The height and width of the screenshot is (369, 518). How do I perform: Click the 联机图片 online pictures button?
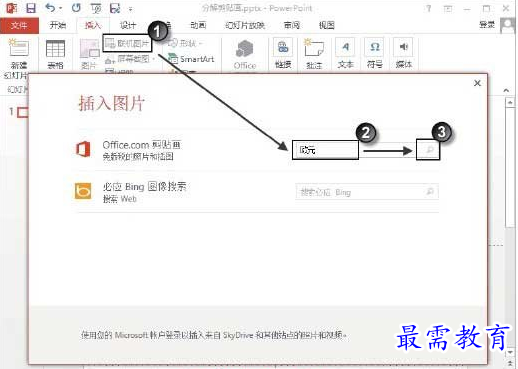(x=127, y=43)
